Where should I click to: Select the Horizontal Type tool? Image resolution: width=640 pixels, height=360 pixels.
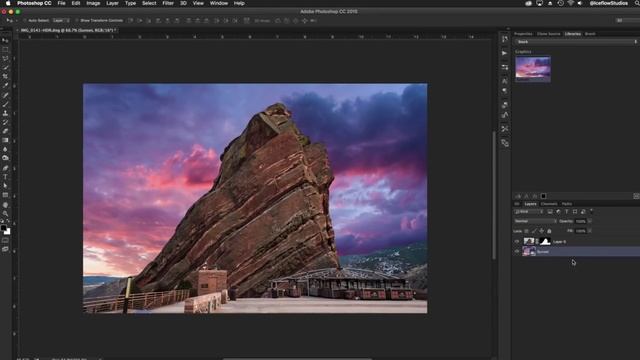click(5, 177)
